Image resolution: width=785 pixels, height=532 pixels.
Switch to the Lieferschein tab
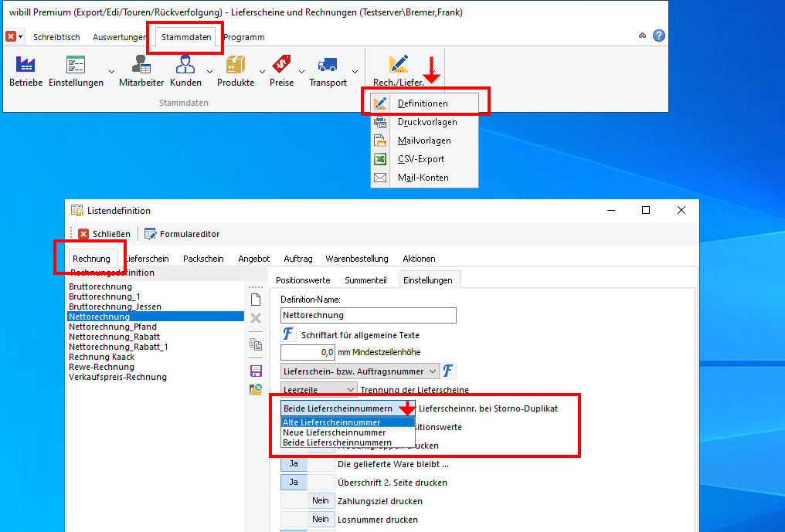click(148, 259)
